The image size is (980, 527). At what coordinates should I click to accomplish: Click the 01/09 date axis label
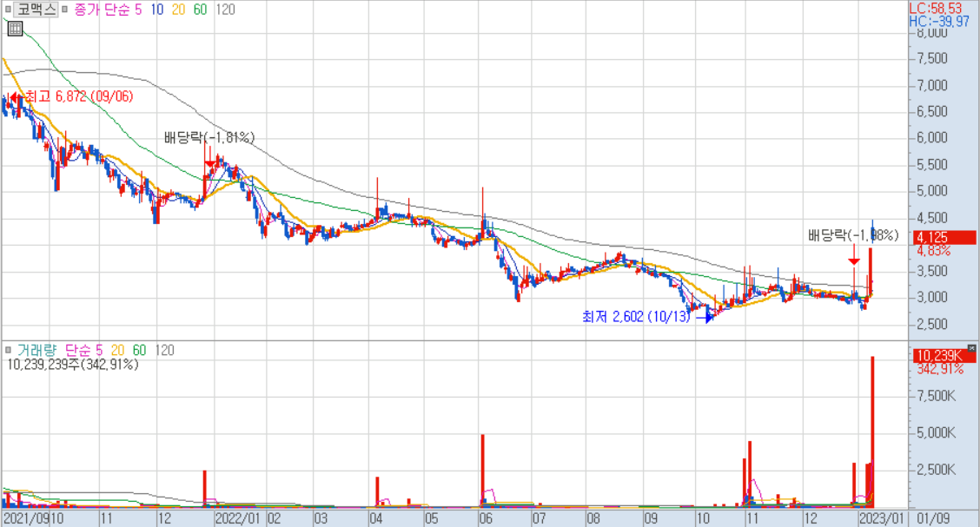tap(933, 518)
